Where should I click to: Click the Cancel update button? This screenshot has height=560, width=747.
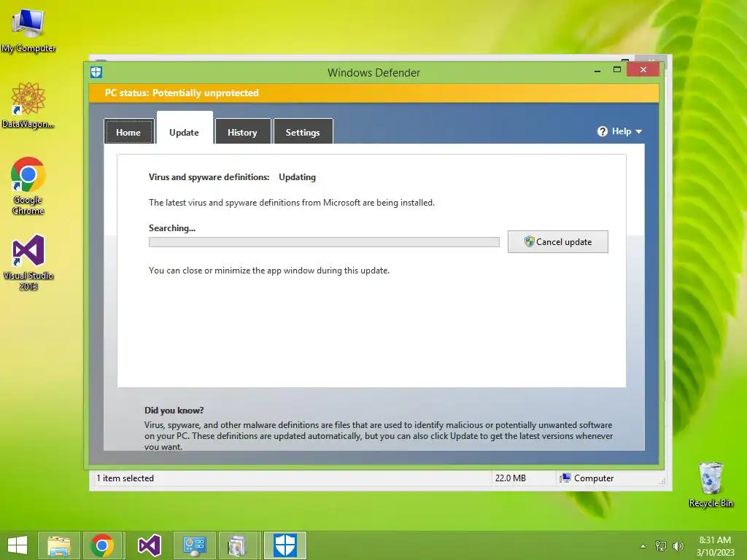tap(558, 241)
